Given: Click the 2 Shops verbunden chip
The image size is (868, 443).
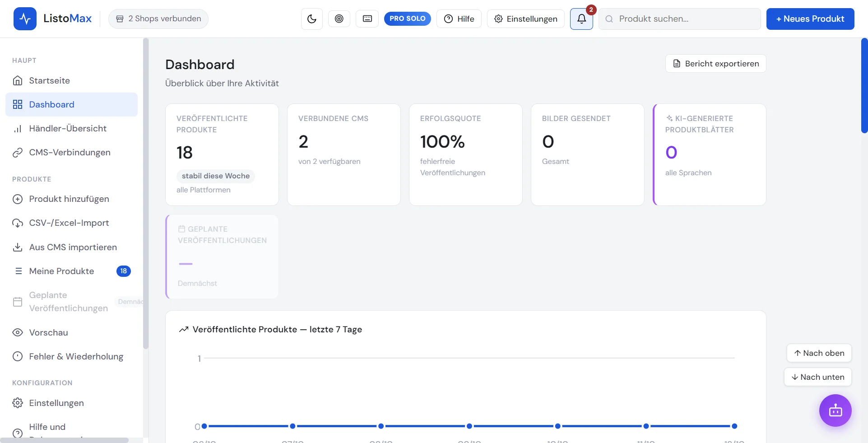Looking at the screenshot, I should point(158,19).
